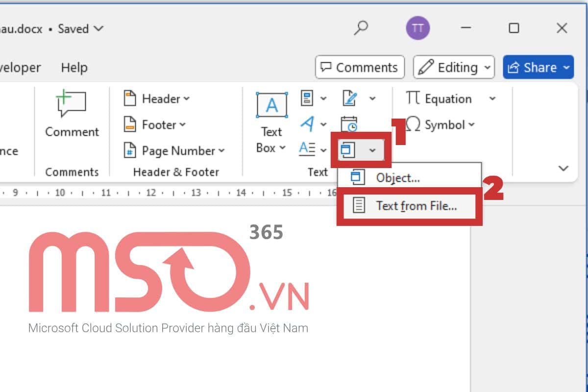Click the WordArt icon
Screen dimensions: 588x392
307,124
